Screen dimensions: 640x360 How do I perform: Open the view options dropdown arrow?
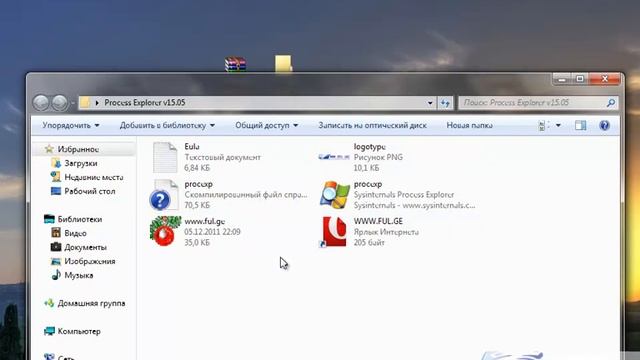558,125
